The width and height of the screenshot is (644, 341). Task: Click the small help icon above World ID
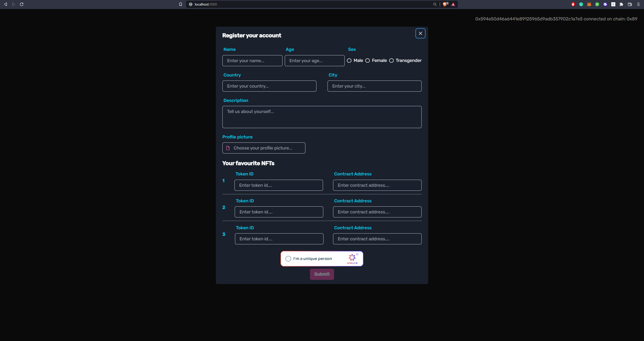click(357, 254)
